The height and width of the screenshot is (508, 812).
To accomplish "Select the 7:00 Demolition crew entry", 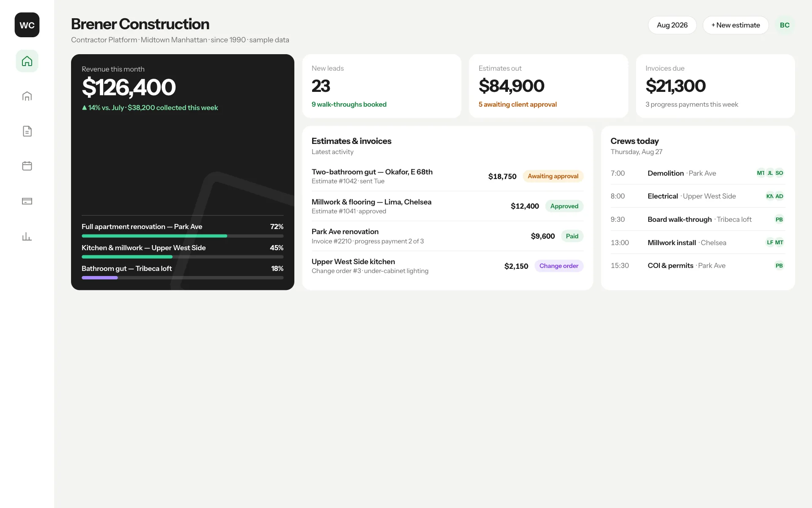I will pos(697,173).
